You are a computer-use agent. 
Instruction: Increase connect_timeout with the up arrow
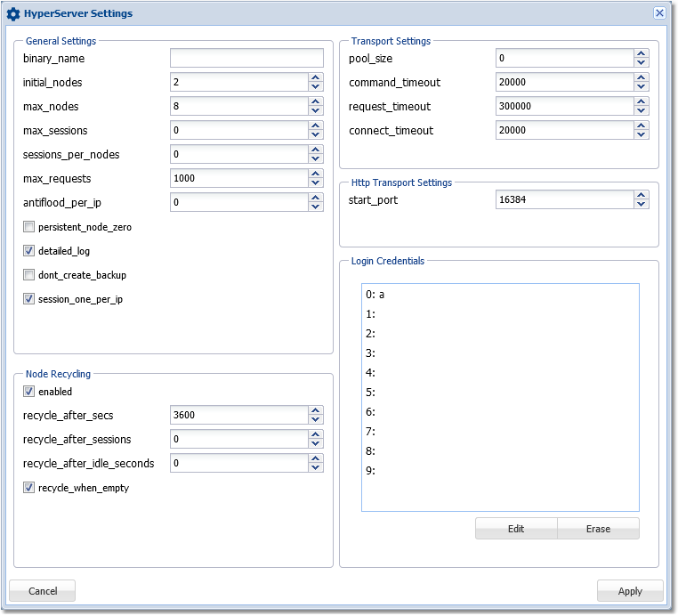[642, 126]
